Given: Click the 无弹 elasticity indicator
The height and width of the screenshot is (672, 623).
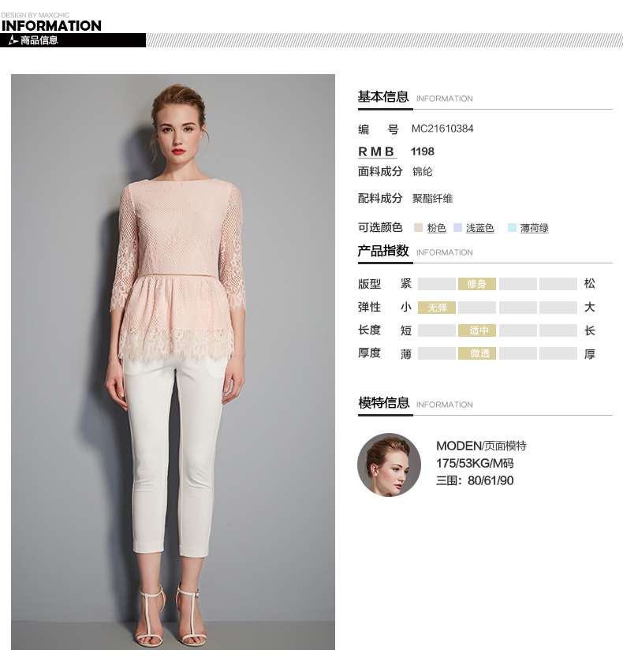Looking at the screenshot, I should click(x=437, y=308).
